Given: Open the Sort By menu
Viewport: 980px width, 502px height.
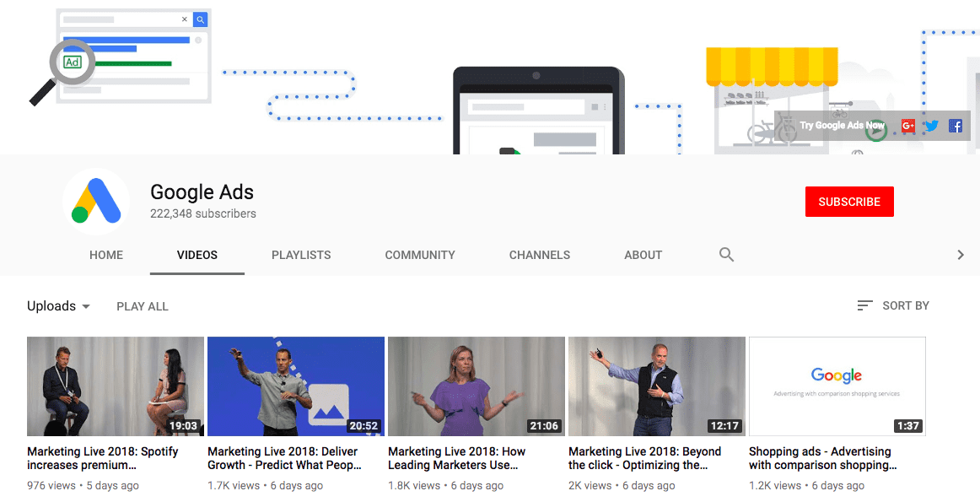Looking at the screenshot, I should click(893, 305).
